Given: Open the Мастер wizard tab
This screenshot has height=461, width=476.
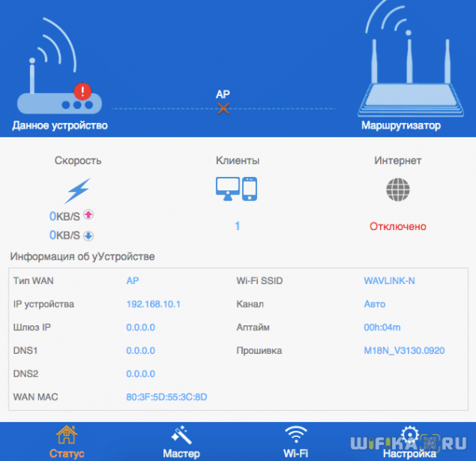Looking at the screenshot, I should tap(181, 442).
